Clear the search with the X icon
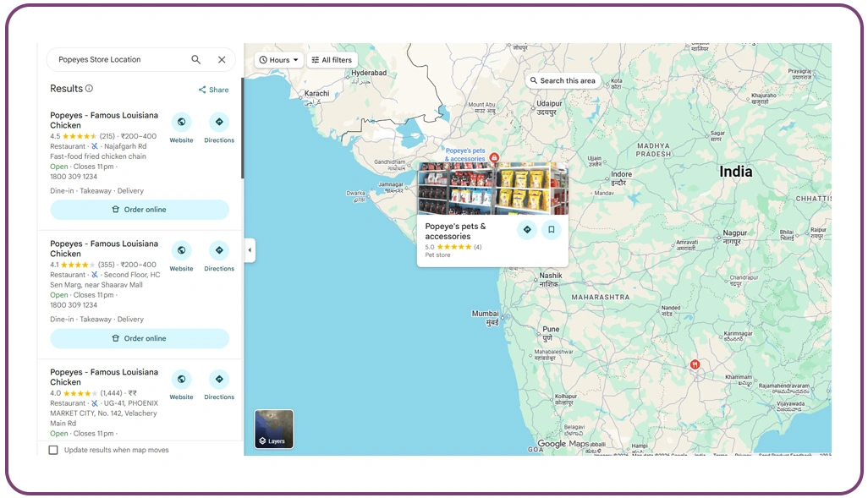 [222, 60]
